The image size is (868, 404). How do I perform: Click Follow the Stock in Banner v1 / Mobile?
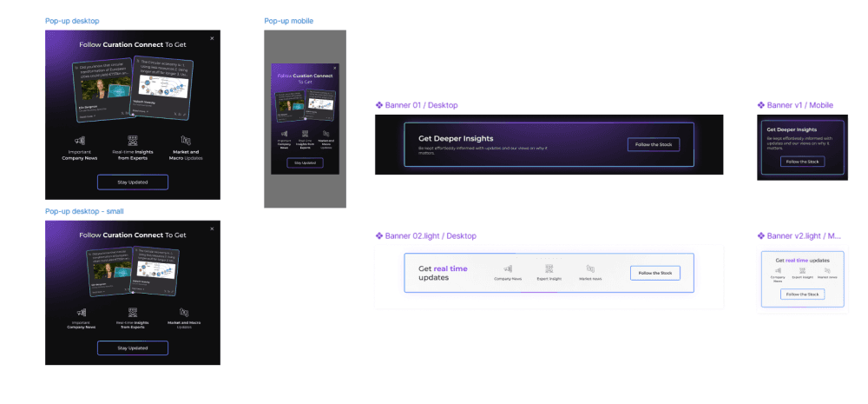[803, 162]
